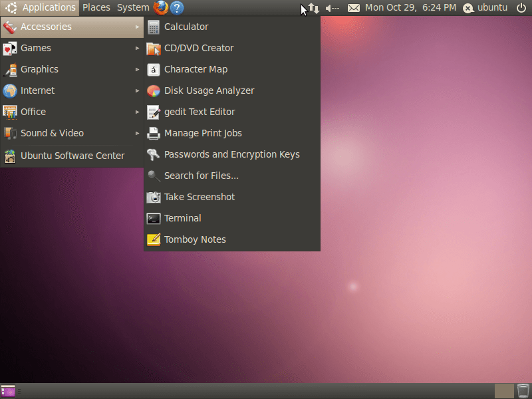The width and height of the screenshot is (532, 399).
Task: Click the Applications menu in the panel
Action: tap(40, 8)
